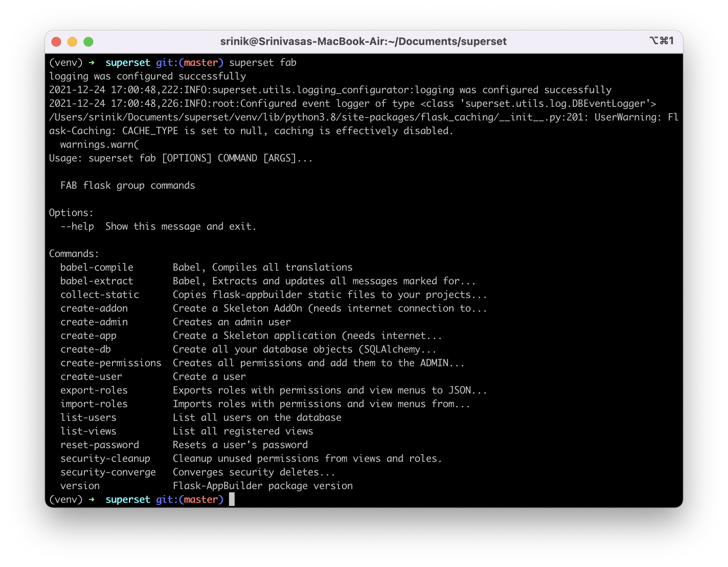Click the 'superset fab' command on first prompt
The width and height of the screenshot is (728, 567).
point(263,63)
